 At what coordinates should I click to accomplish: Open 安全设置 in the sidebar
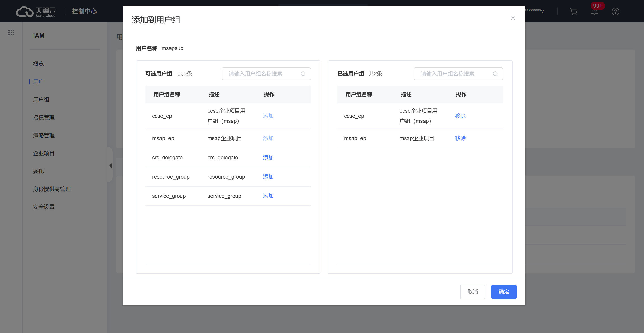pyautogui.click(x=44, y=207)
